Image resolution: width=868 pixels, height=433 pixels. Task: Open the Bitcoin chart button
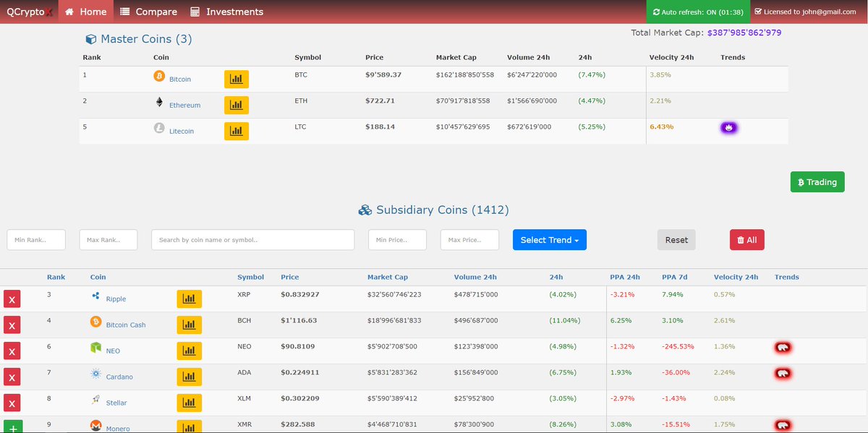click(237, 80)
